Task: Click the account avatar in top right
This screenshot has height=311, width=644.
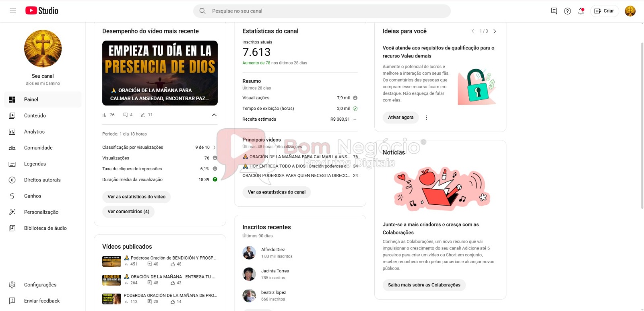Action: 630,11
